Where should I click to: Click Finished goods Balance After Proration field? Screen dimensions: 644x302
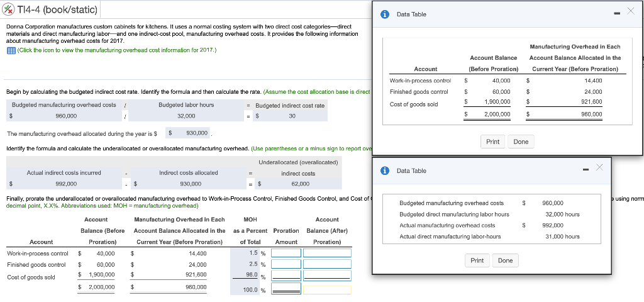pyautogui.click(x=327, y=264)
